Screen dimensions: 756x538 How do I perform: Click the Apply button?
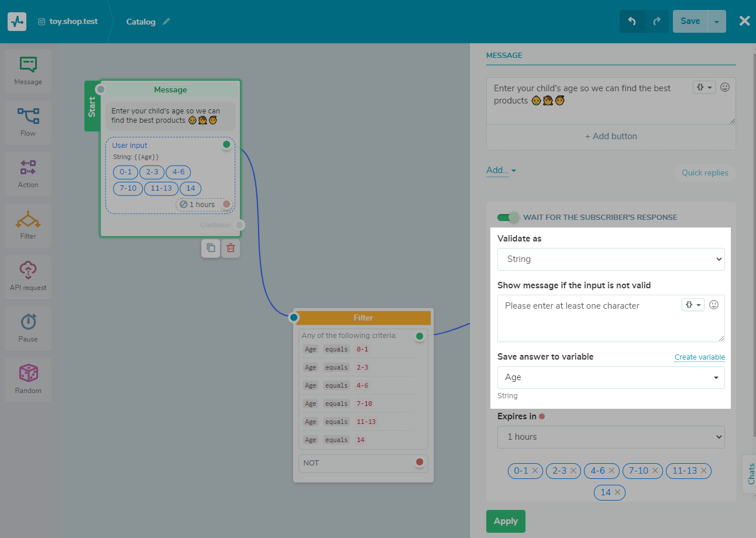click(x=506, y=521)
